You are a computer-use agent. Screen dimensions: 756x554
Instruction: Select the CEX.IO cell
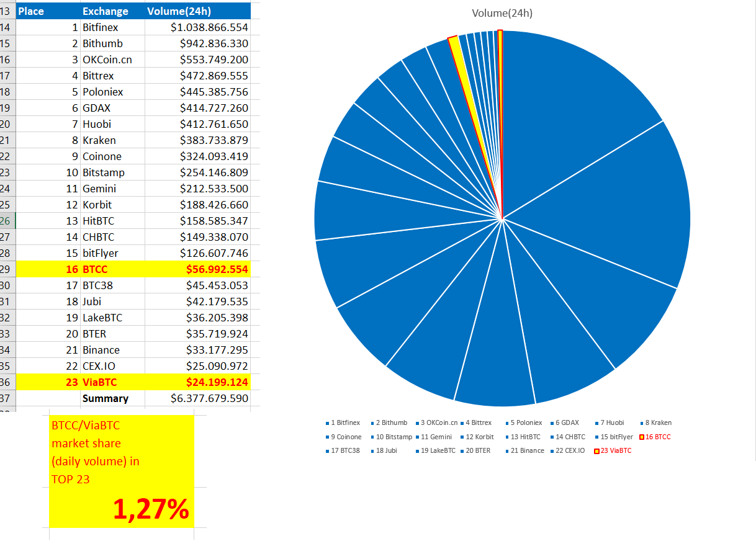[112, 366]
